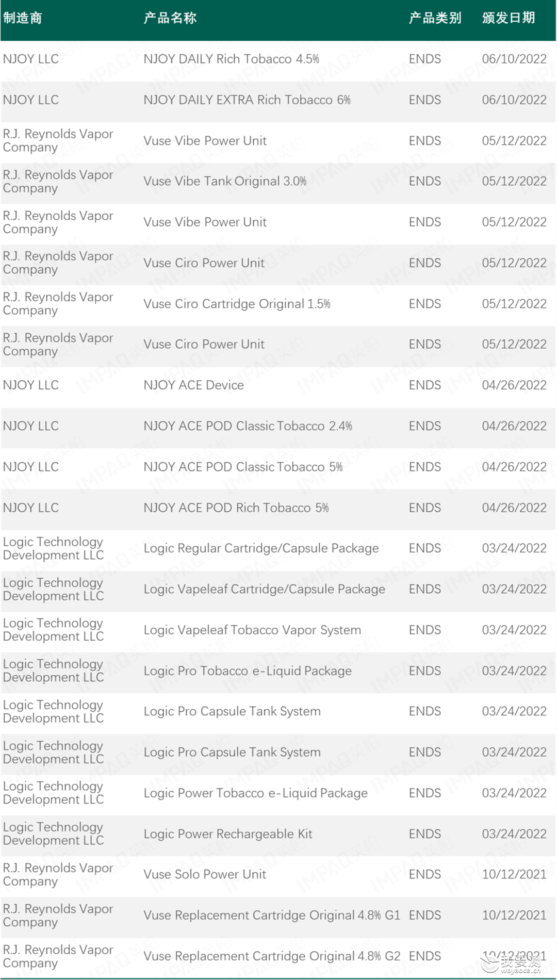Click NJOY ACE POD Classic Tobacco 2.4%
The width and height of the screenshot is (557, 980).
[248, 426]
